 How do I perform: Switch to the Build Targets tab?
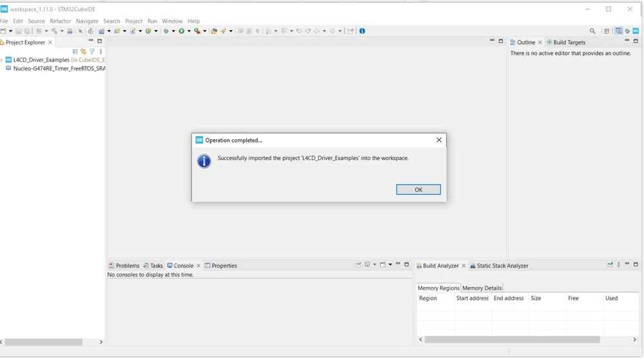[x=566, y=43]
